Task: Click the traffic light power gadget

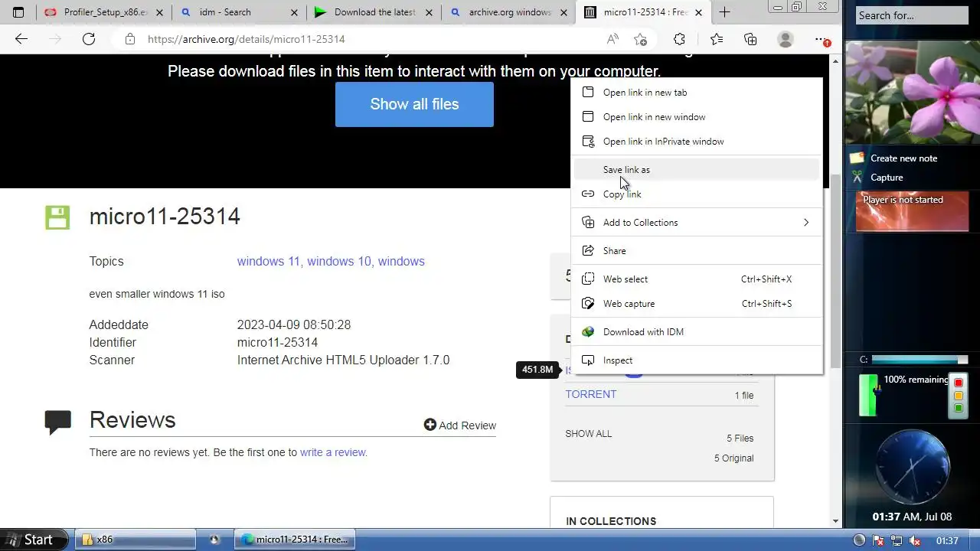Action: click(958, 395)
